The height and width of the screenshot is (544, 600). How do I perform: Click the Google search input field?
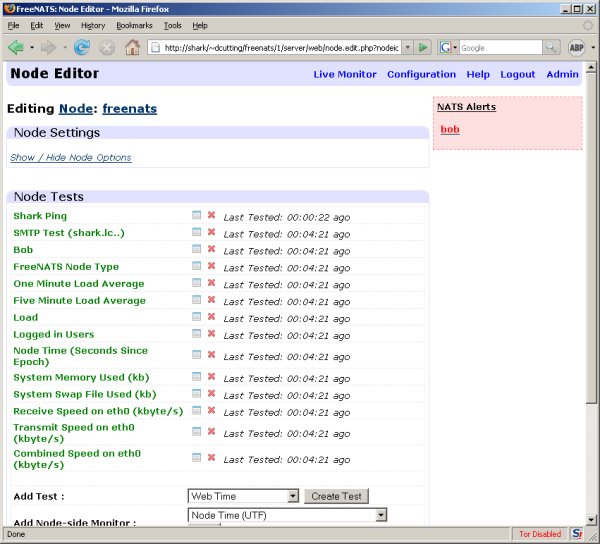click(501, 47)
